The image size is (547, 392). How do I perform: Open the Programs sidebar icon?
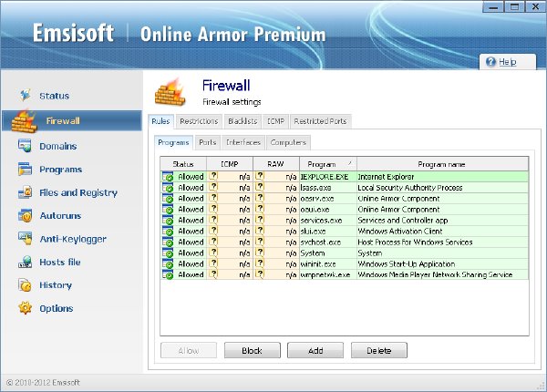(x=25, y=170)
